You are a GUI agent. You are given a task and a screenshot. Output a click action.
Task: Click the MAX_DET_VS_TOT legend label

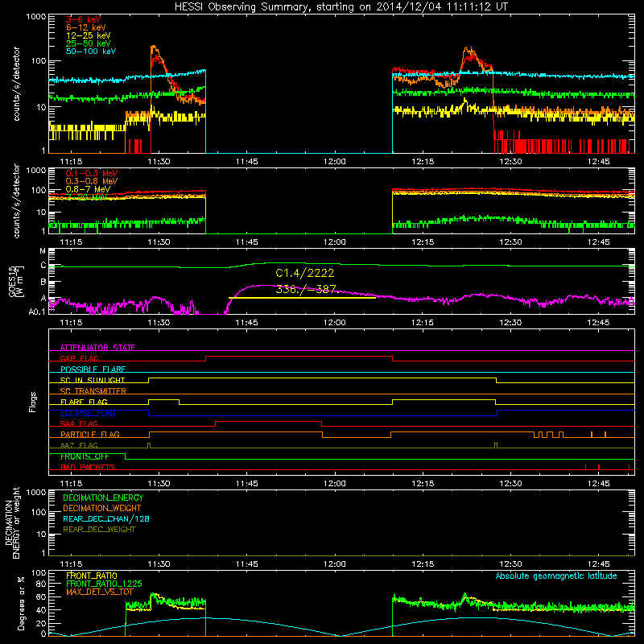(100, 592)
